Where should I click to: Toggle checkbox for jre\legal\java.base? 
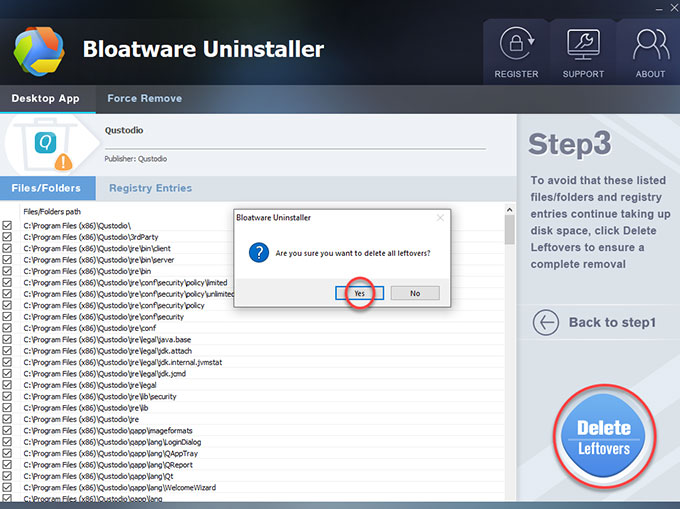[7, 339]
